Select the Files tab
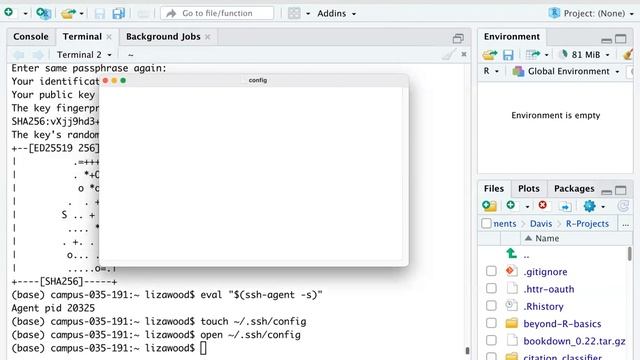 click(x=494, y=189)
